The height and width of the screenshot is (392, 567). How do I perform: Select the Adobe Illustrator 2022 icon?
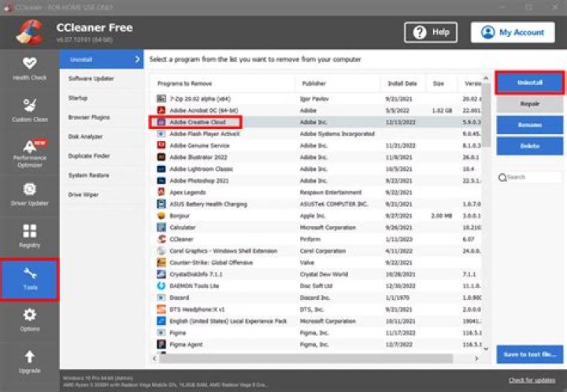pos(161,157)
